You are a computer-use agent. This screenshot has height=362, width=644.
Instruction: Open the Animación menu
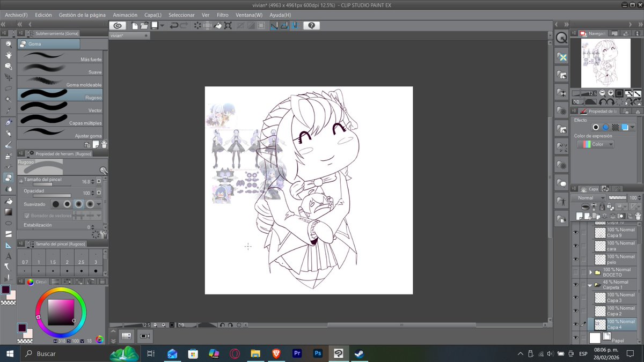click(x=125, y=15)
